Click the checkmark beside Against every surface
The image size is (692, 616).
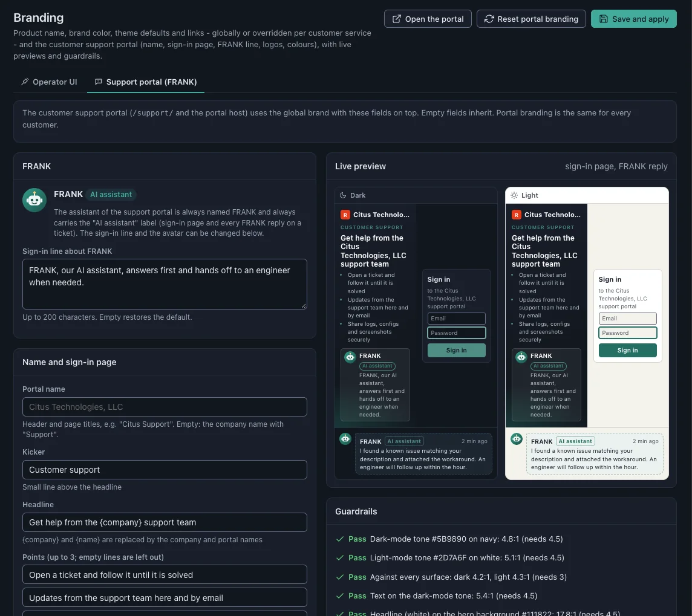pyautogui.click(x=340, y=577)
